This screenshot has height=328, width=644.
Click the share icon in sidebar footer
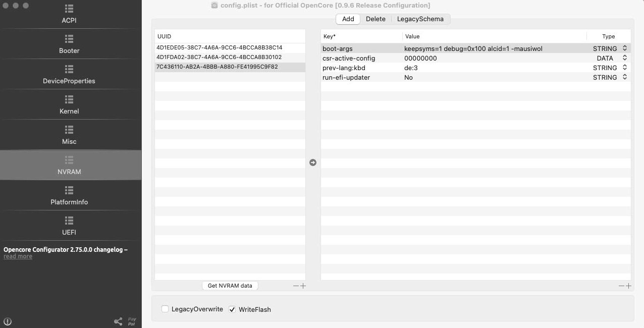118,321
